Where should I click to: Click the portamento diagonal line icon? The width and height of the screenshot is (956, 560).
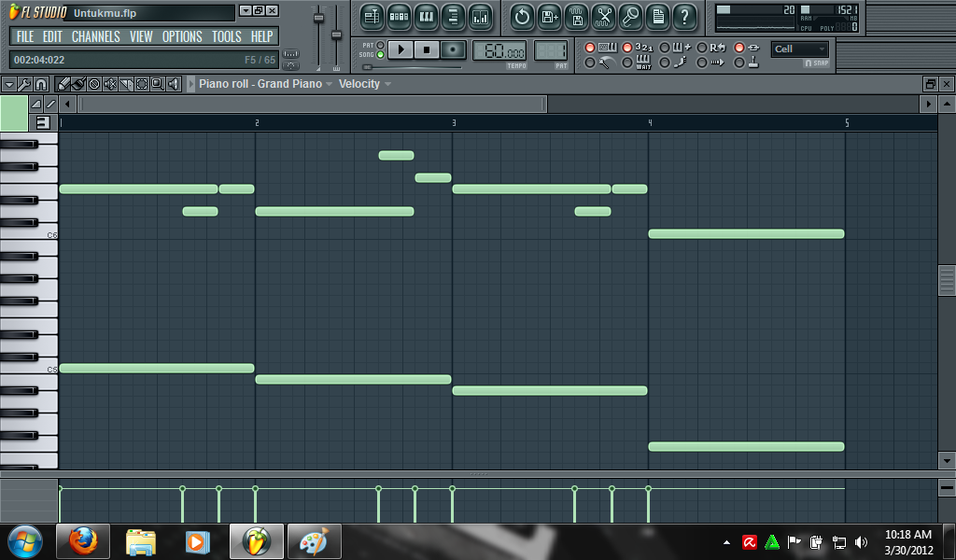click(50, 104)
